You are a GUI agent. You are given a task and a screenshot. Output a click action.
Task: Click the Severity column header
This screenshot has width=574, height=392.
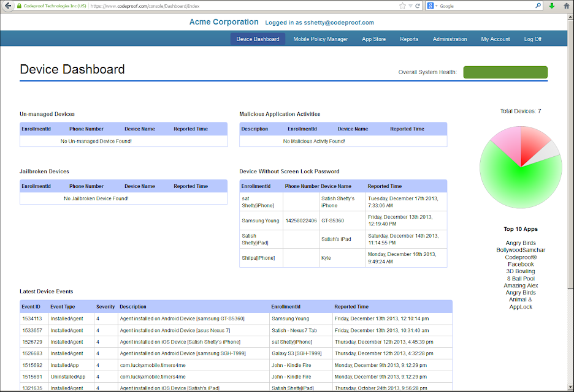[x=105, y=307]
